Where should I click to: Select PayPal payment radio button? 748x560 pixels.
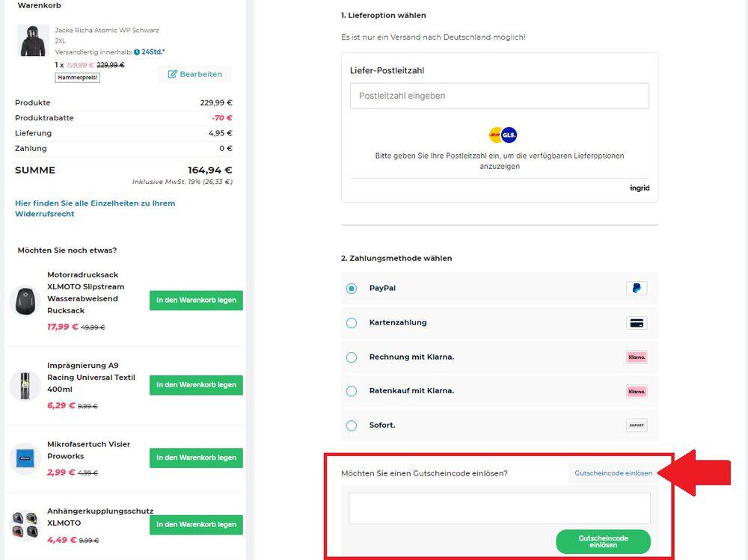point(352,288)
